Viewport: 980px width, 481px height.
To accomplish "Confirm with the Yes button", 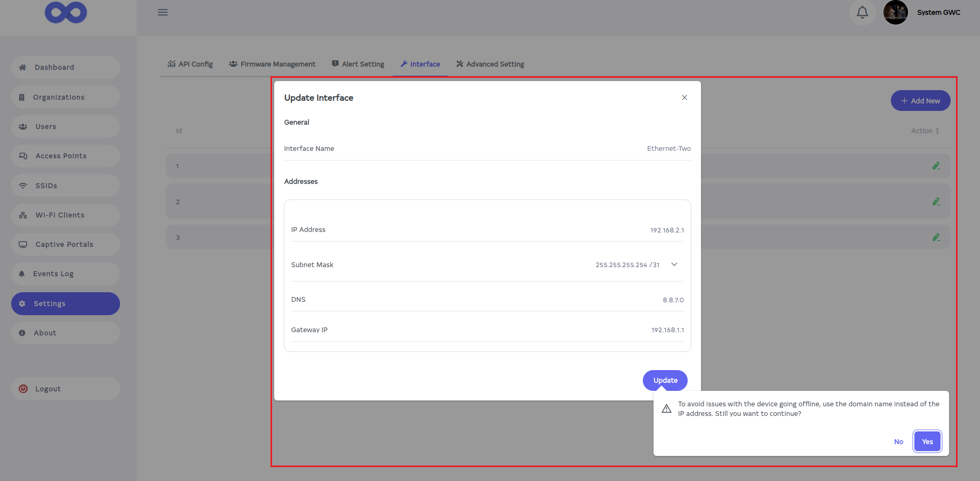I will pyautogui.click(x=927, y=442).
